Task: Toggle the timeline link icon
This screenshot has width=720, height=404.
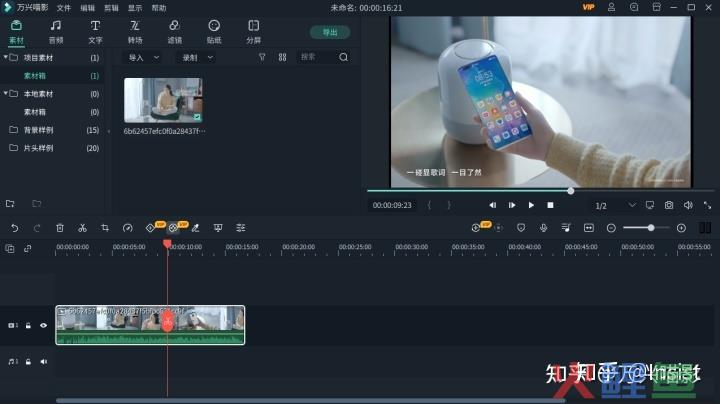Action: [x=28, y=248]
